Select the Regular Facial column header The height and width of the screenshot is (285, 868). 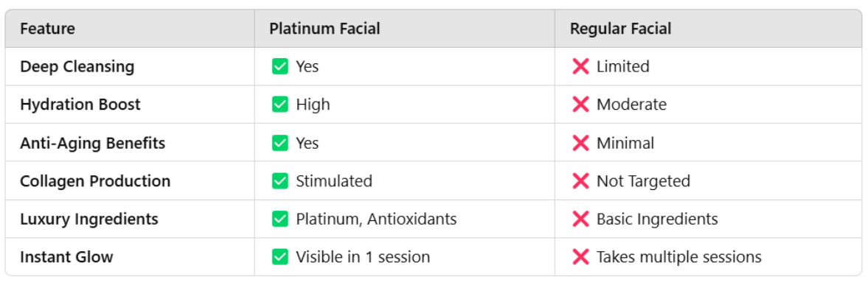620,29
